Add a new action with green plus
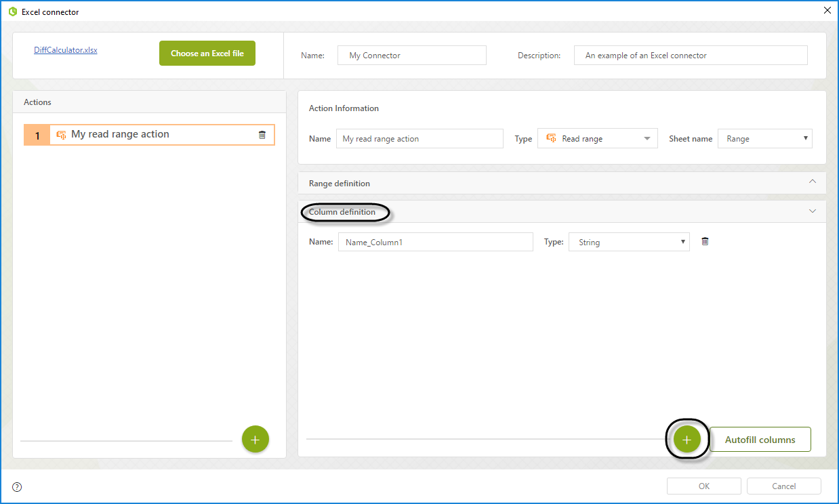The width and height of the screenshot is (839, 504). point(255,440)
